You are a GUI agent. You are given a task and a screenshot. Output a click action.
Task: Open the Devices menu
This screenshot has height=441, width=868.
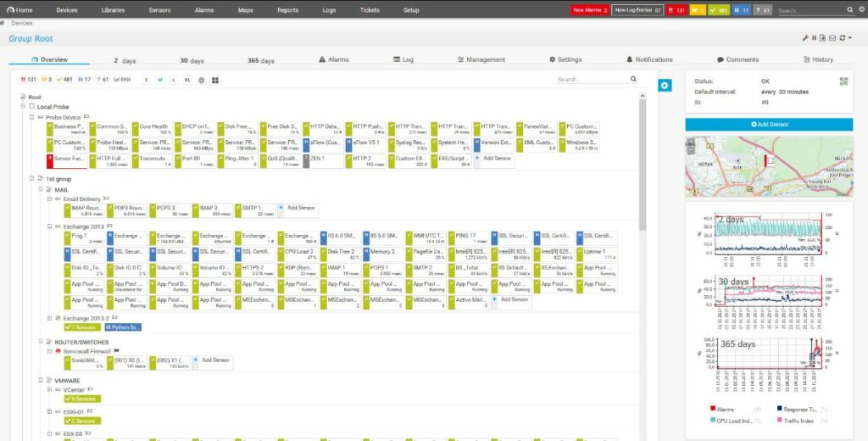[x=66, y=10]
